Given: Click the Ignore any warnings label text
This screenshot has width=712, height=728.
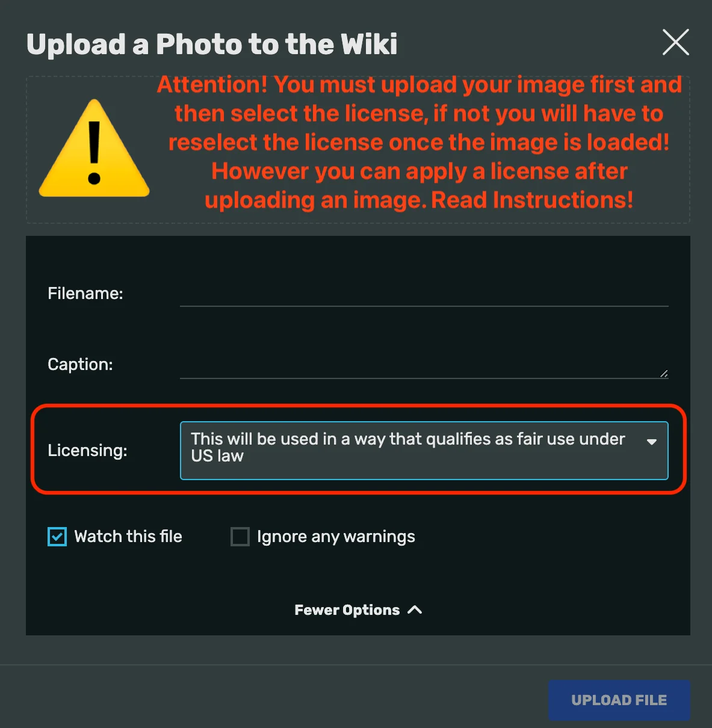Looking at the screenshot, I should (x=336, y=537).
